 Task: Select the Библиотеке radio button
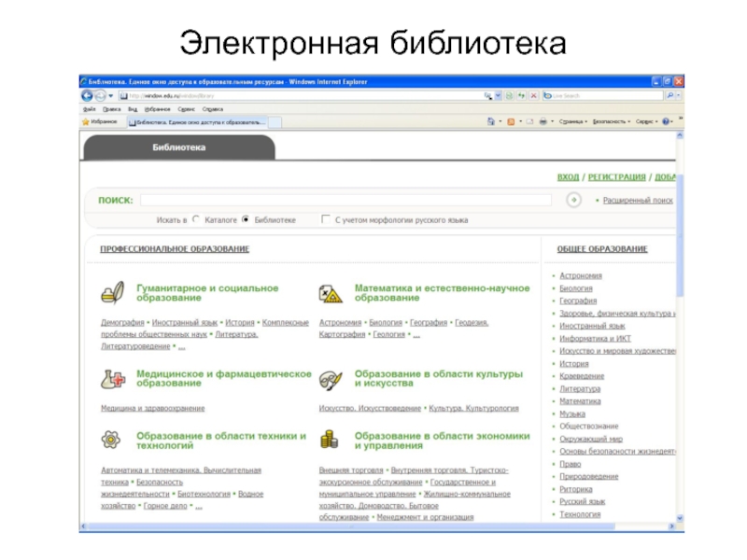246,219
